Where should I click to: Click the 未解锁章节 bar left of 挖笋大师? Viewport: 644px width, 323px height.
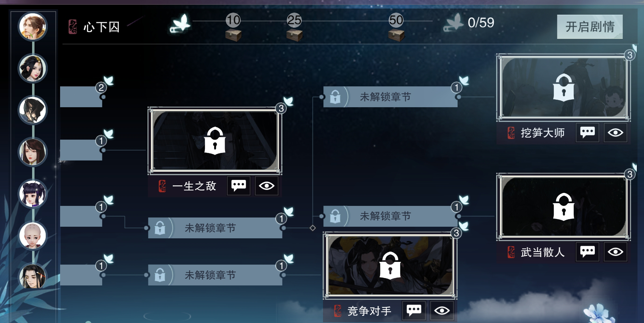(x=390, y=97)
